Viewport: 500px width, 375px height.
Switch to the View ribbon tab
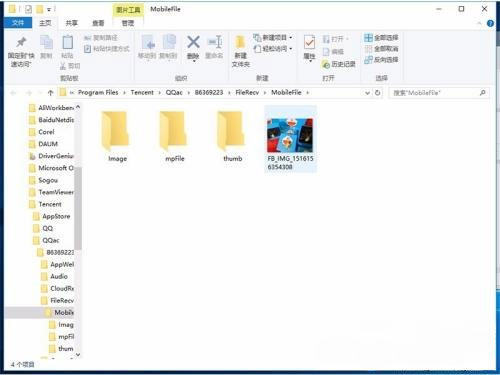click(98, 23)
